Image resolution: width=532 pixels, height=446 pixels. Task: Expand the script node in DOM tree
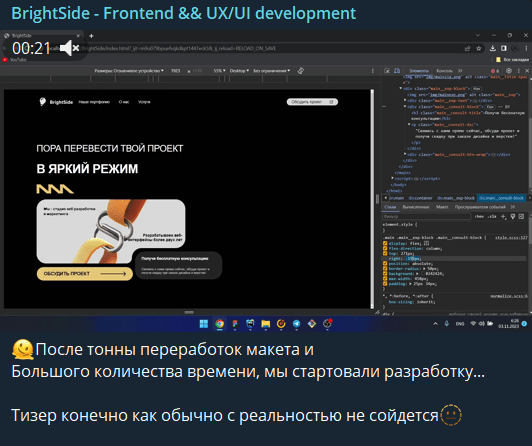coord(393,178)
